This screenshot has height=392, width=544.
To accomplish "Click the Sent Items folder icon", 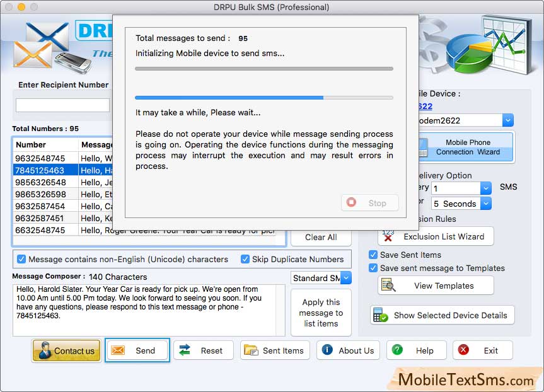I will click(x=251, y=350).
